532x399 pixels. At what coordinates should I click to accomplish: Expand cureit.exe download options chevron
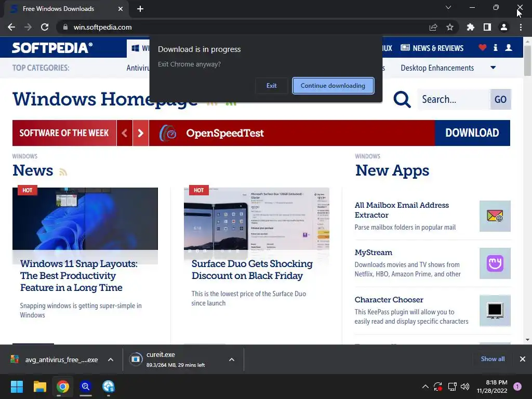click(x=232, y=360)
